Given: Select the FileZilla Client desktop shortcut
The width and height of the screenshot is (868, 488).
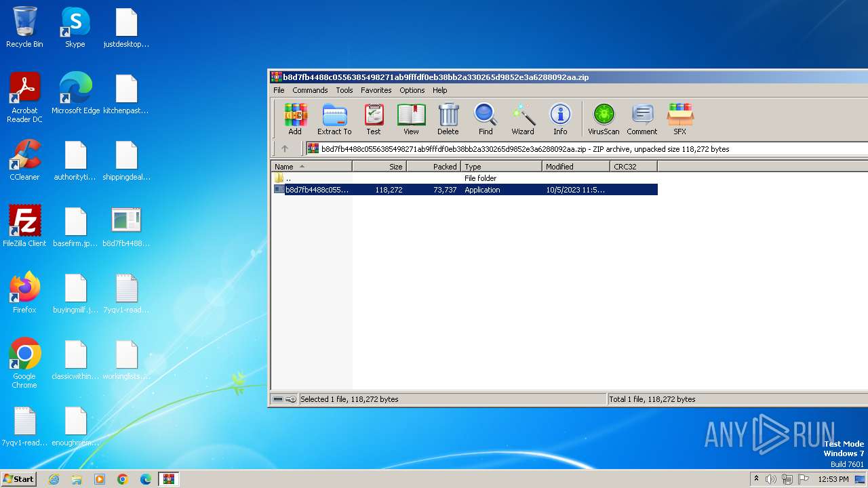Looking at the screenshot, I should [24, 226].
